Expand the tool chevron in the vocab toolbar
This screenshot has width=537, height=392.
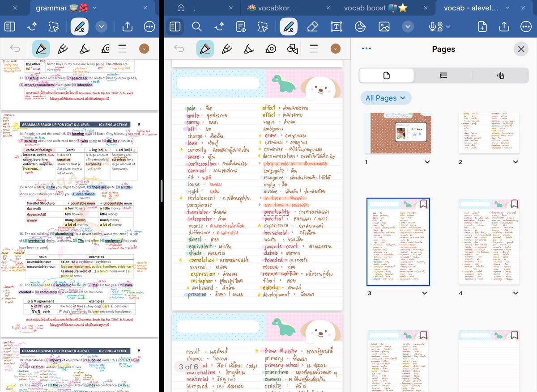click(407, 27)
